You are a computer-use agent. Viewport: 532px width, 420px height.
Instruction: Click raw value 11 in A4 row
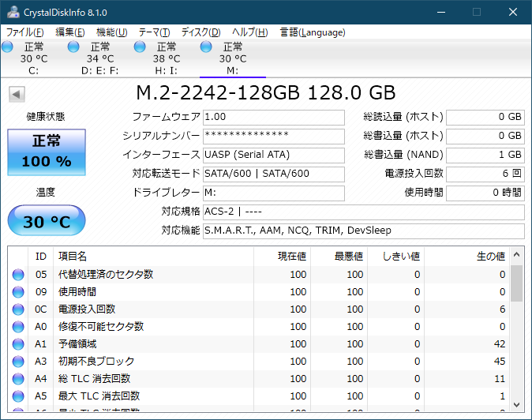(500, 379)
